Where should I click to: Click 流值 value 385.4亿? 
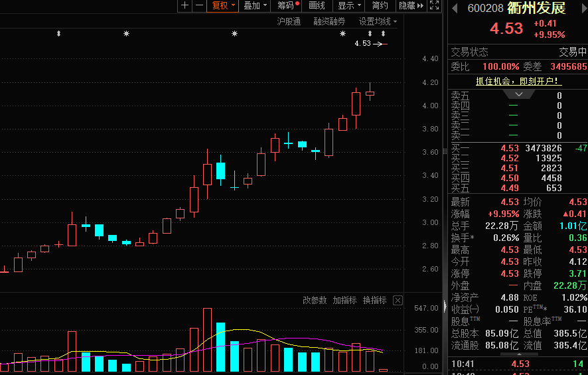pyautogui.click(x=570, y=345)
